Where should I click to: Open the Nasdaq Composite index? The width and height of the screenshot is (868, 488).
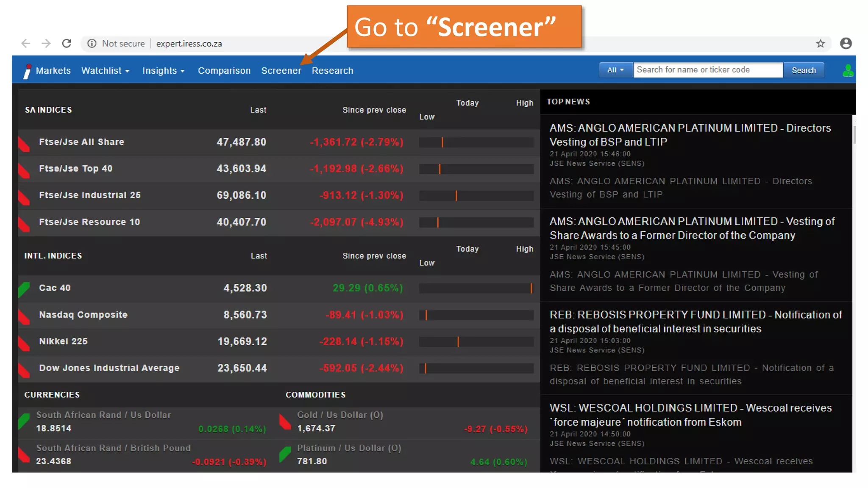click(x=83, y=315)
